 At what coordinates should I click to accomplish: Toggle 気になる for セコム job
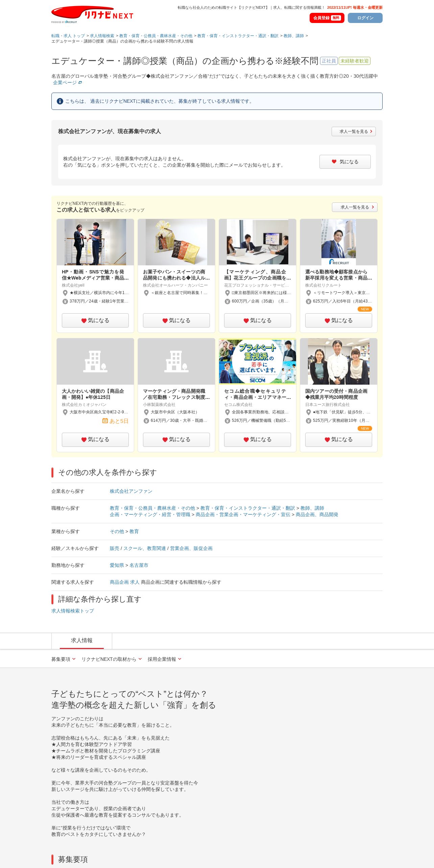click(258, 439)
